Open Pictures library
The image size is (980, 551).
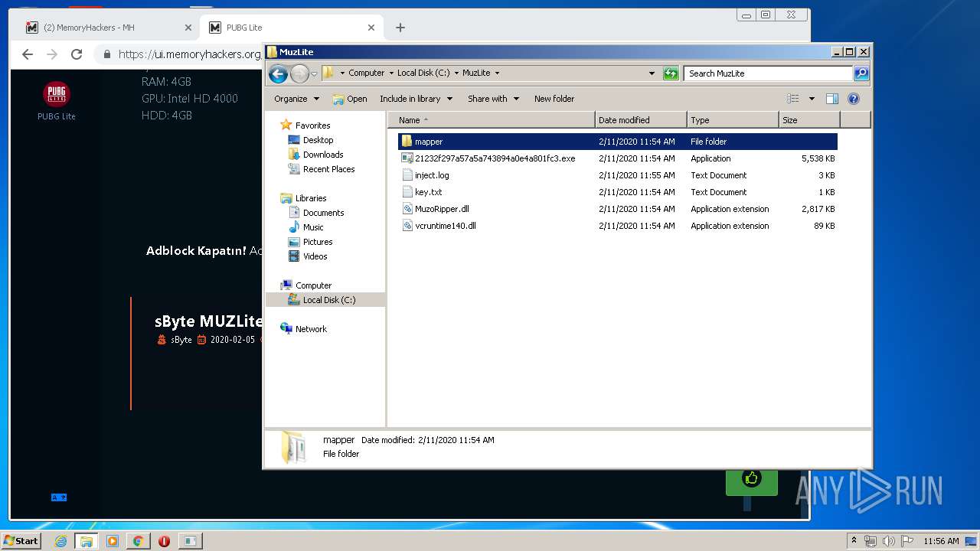click(x=310, y=242)
